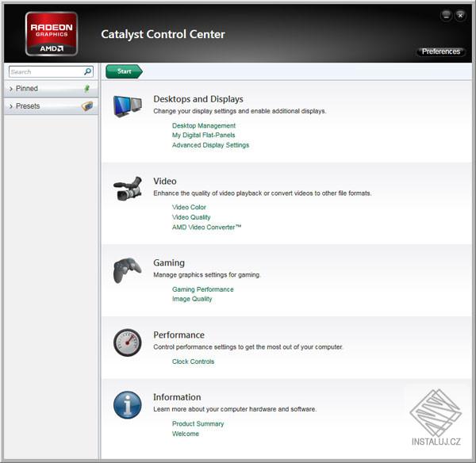Minimize the Catalyst Control Center window
The width and height of the screenshot is (476, 463).
coord(446,16)
